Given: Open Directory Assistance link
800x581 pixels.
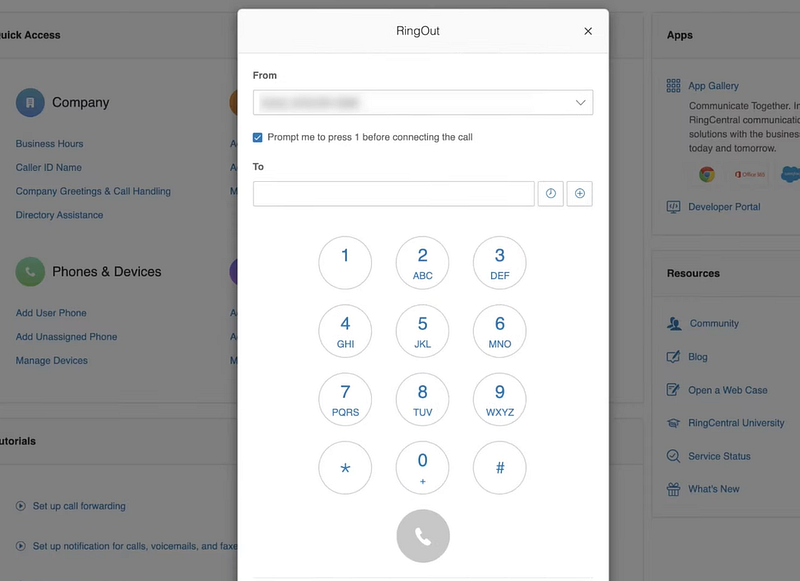Looking at the screenshot, I should (59, 215).
